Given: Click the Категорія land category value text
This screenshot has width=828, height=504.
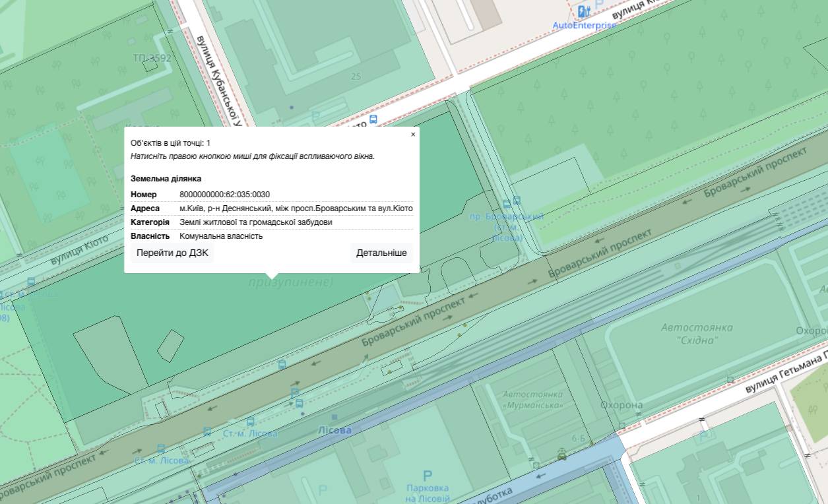Looking at the screenshot, I should tap(255, 222).
